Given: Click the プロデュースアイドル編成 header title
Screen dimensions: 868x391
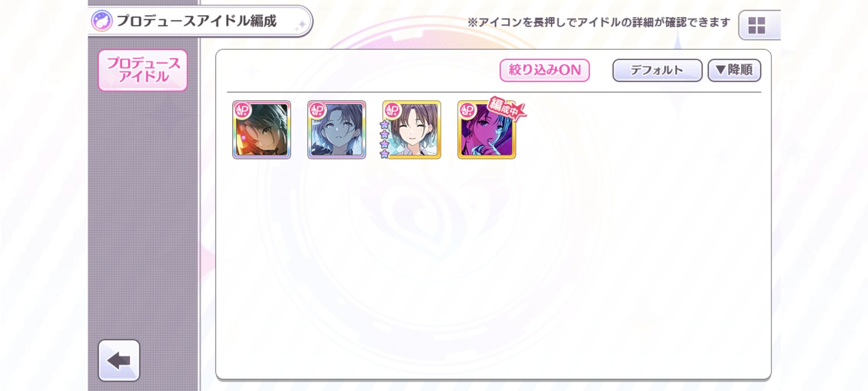Looking at the screenshot, I should (197, 21).
